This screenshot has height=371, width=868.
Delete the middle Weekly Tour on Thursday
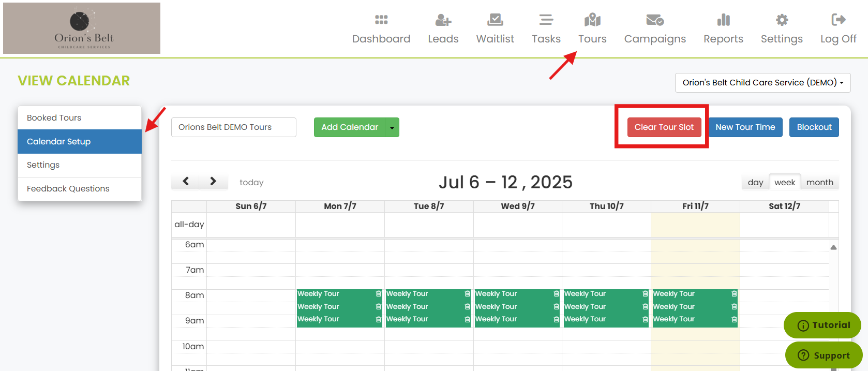645,307
